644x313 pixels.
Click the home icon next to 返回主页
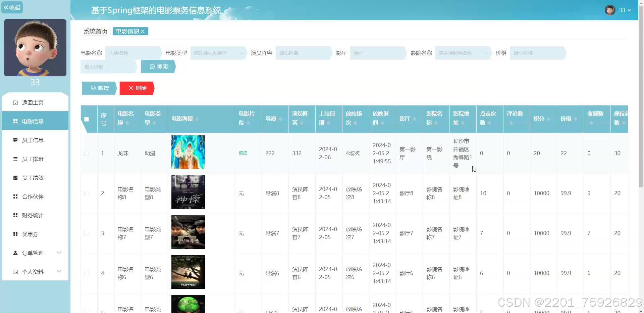pos(15,102)
